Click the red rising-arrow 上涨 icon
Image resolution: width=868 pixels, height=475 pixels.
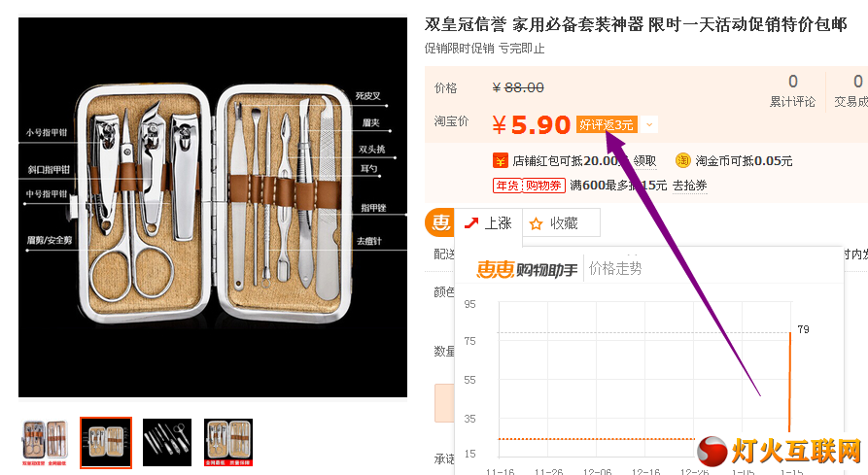point(471,223)
